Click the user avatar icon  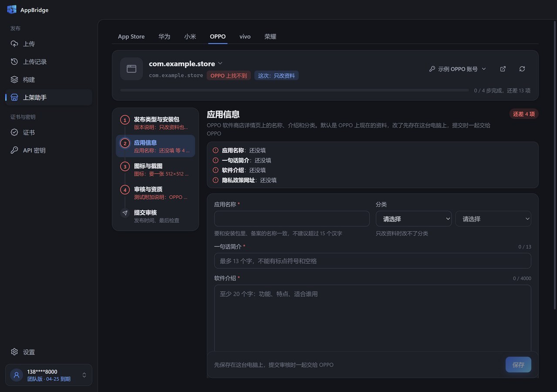[x=17, y=375]
